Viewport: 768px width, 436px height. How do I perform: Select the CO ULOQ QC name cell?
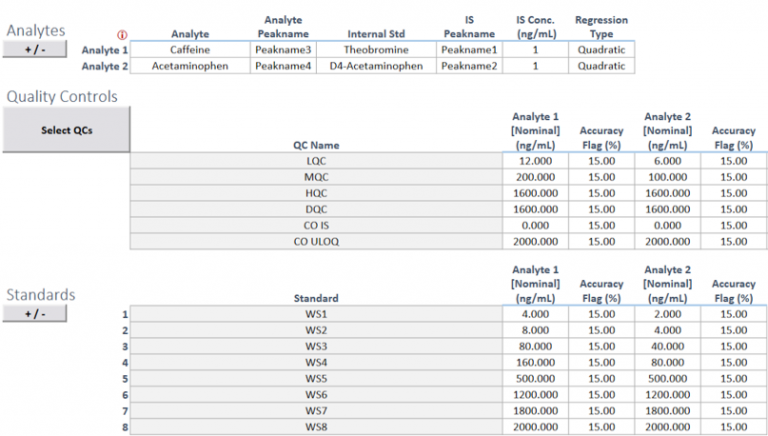(316, 241)
